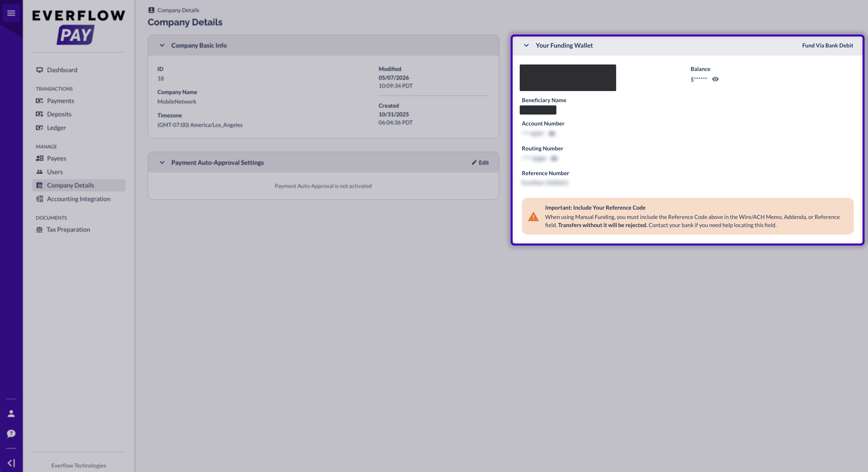
Task: Click the company name MobileNetwork
Action: pos(176,102)
